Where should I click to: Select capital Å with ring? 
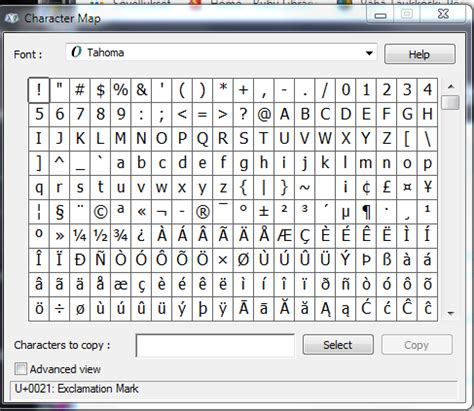[x=264, y=236]
